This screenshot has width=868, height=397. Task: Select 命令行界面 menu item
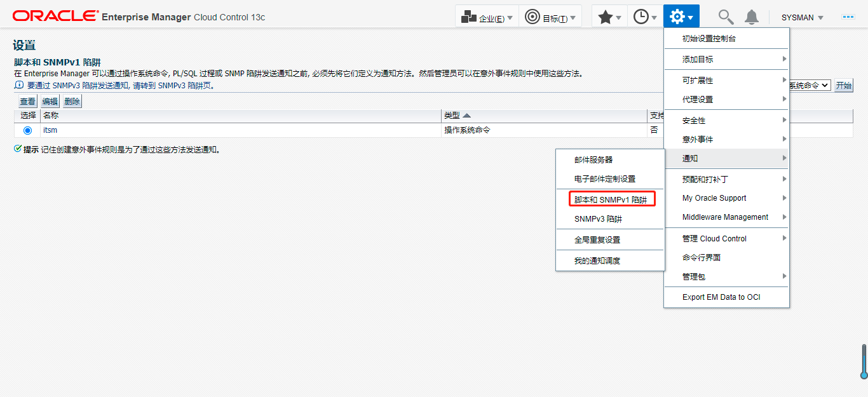pos(726,258)
